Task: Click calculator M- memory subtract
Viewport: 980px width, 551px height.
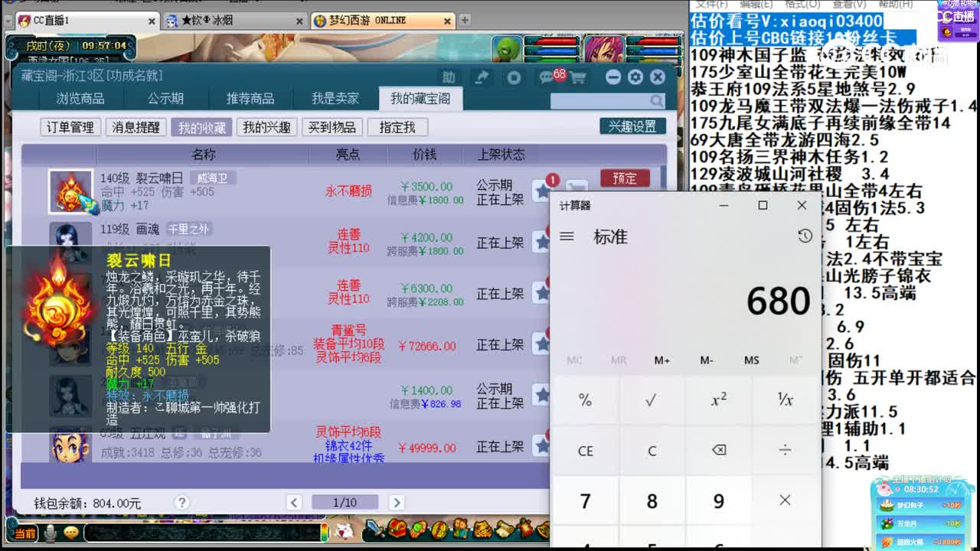Action: [x=707, y=360]
